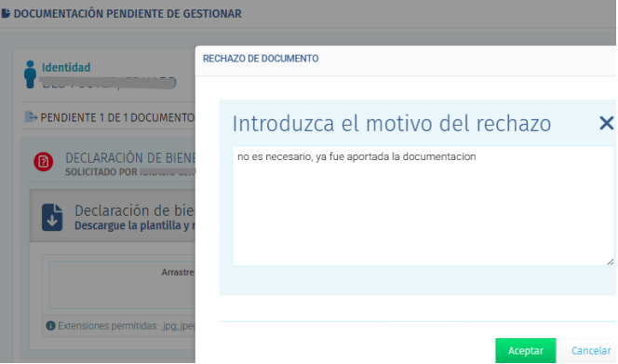The image size is (618, 364).
Task: Click the resize handle of the text area
Action: tap(611, 262)
